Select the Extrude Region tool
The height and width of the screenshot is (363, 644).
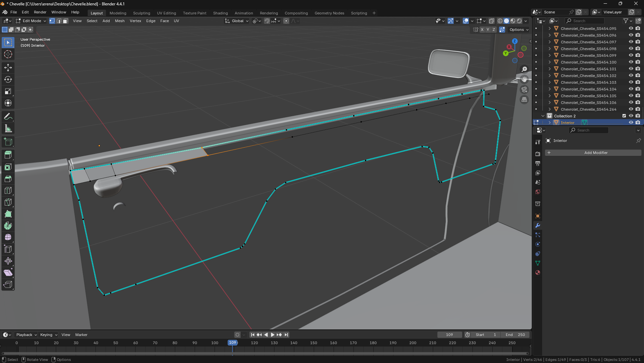pos(8,155)
